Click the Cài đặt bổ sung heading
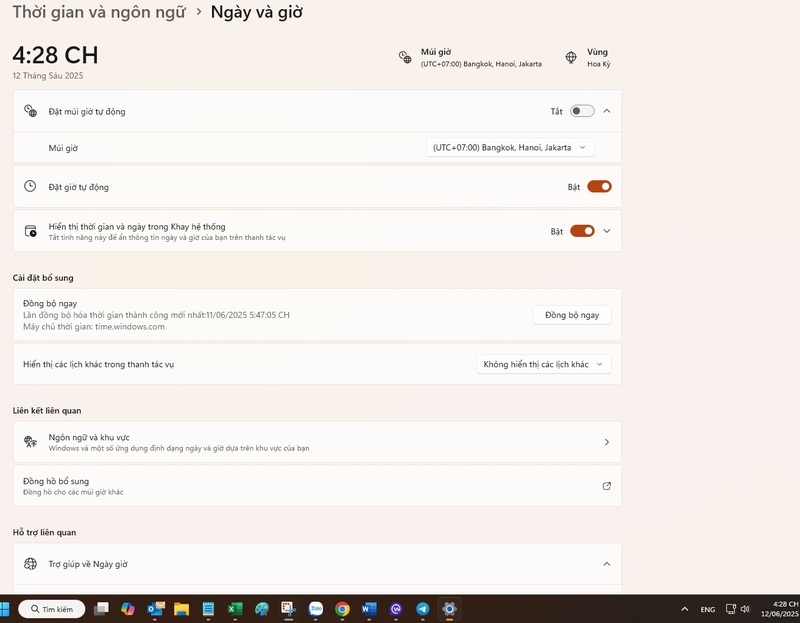 [43, 278]
